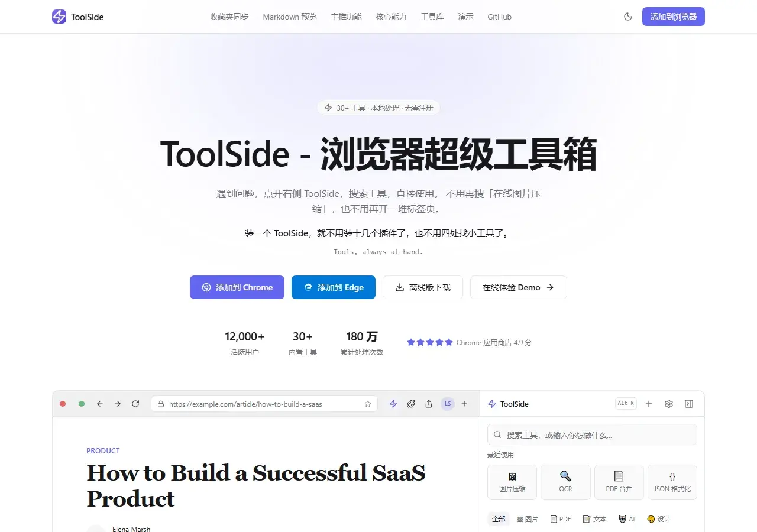Click the ToolSide lightning logo in header
This screenshot has height=532, width=757.
click(x=59, y=17)
